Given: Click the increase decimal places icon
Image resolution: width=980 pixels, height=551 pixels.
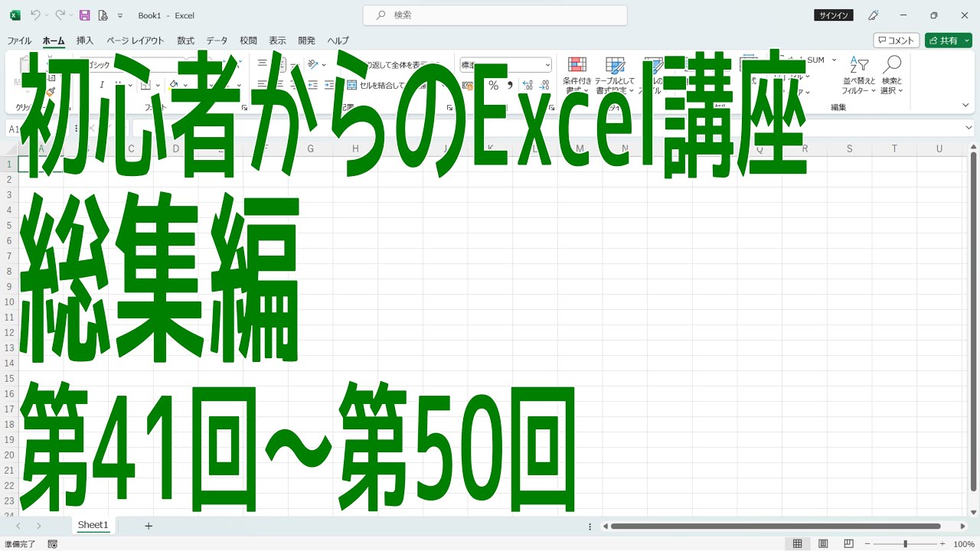Looking at the screenshot, I should [528, 85].
